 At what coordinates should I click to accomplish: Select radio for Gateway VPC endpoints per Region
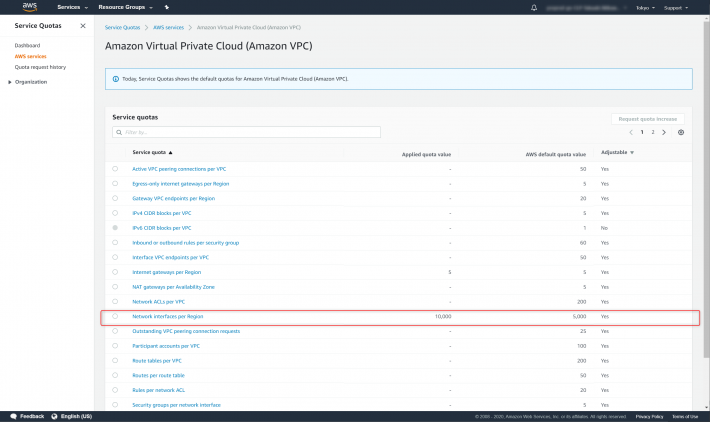[115, 198]
